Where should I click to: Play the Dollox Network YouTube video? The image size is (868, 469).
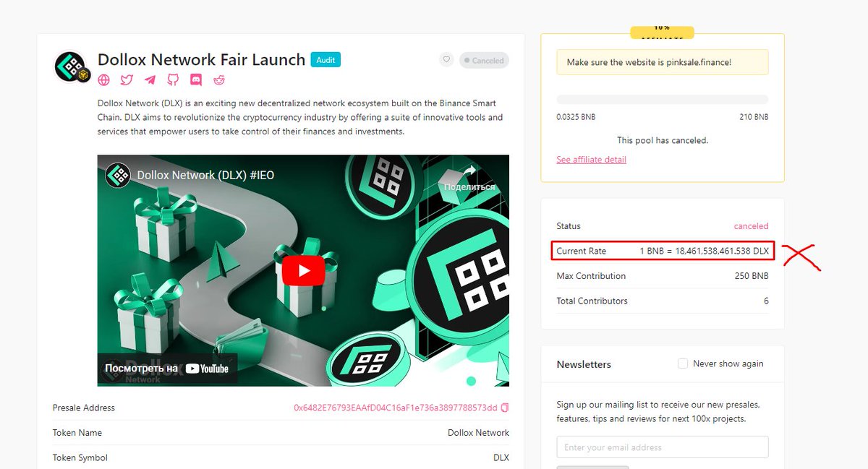(x=303, y=271)
